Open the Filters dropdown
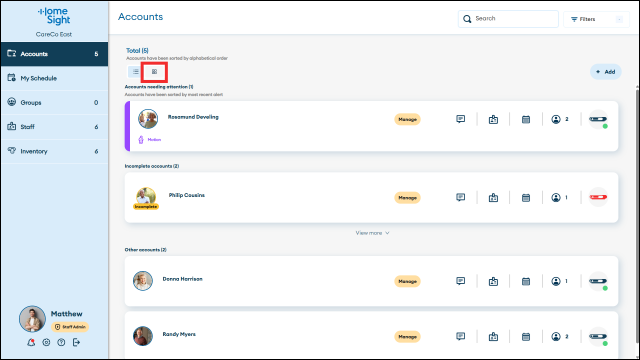 point(596,19)
